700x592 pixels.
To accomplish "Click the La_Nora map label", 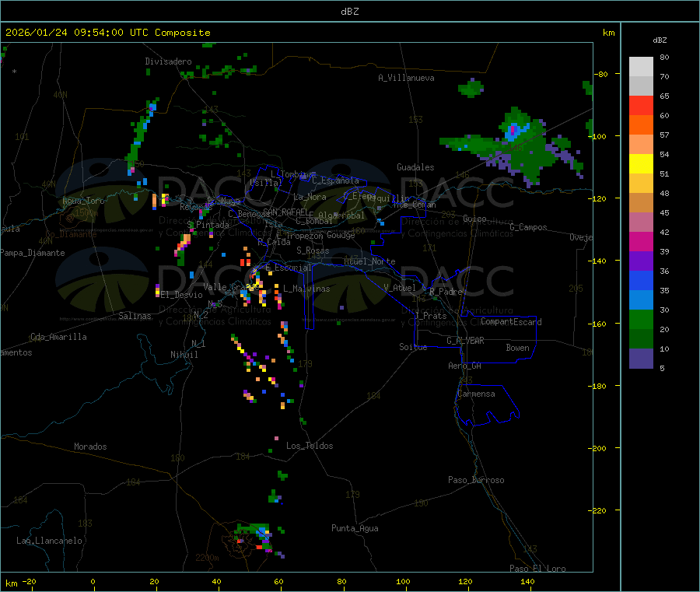I will click(310, 197).
